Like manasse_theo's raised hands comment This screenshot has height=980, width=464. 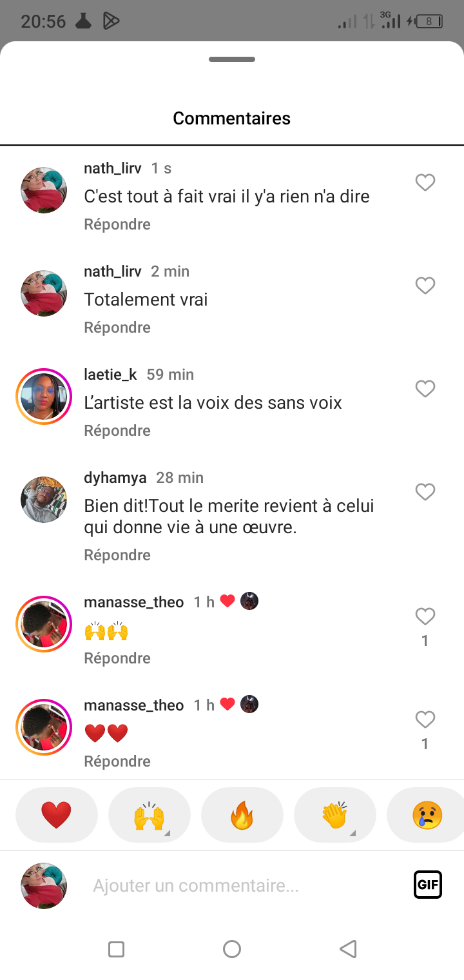click(425, 617)
